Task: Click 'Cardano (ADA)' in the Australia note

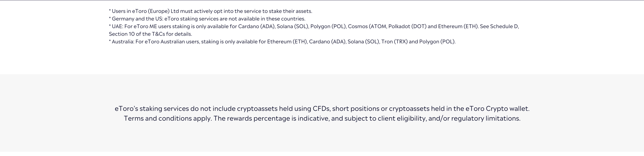Action: click(x=327, y=42)
